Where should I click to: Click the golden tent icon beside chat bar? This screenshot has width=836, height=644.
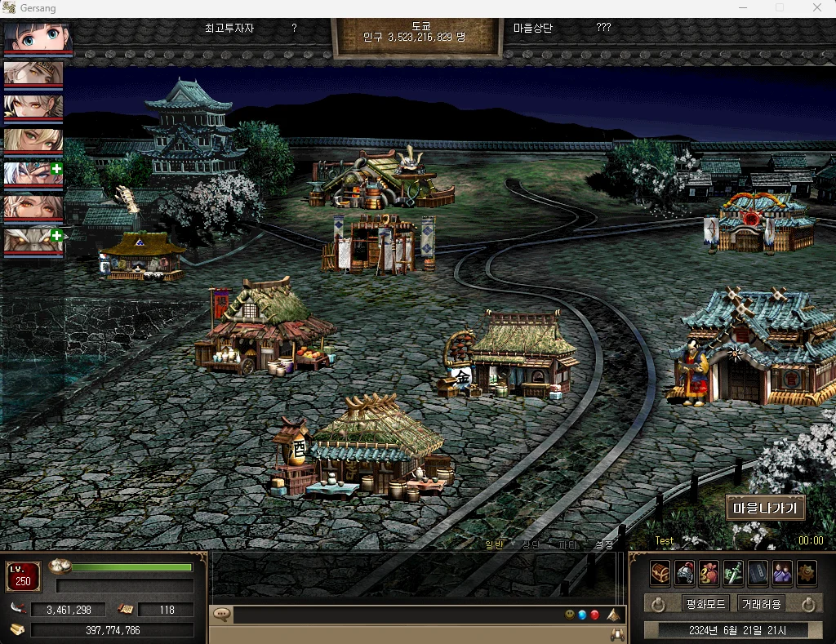point(614,615)
